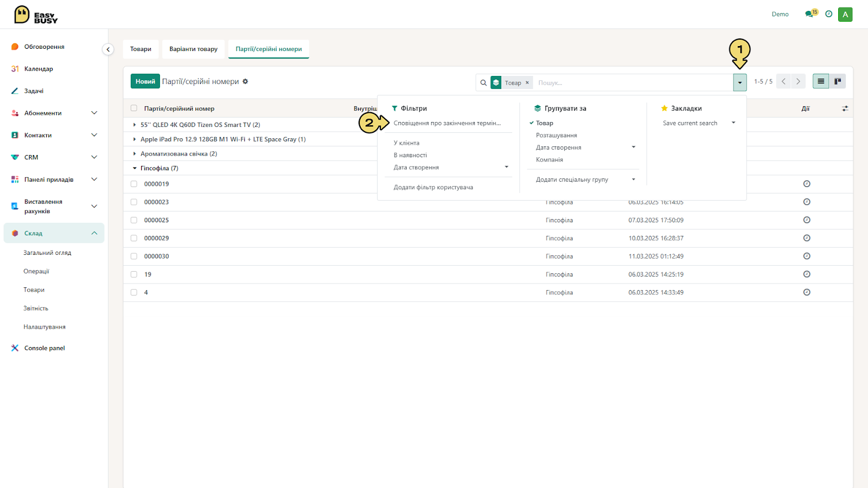Group by Компанія

point(550,159)
